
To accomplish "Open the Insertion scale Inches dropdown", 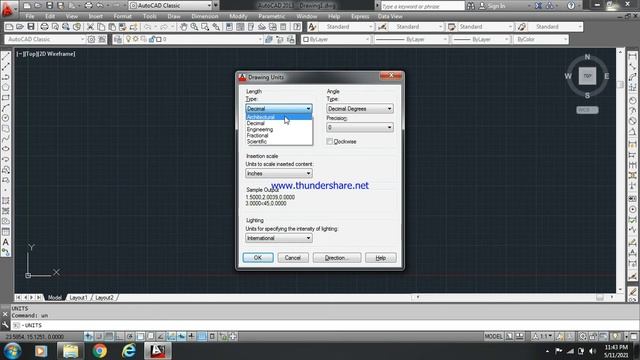I will pos(279,173).
